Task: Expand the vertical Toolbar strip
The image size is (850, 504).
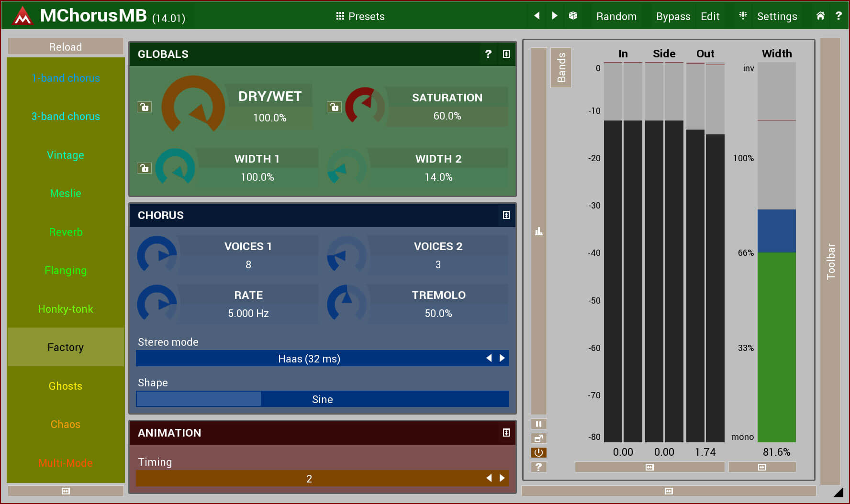Action: pos(830,262)
